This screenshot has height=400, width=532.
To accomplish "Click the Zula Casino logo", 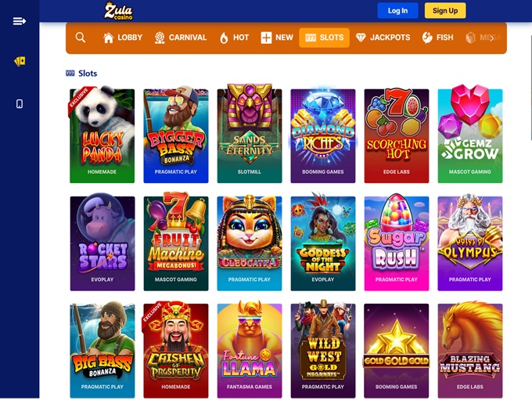I will [118, 11].
